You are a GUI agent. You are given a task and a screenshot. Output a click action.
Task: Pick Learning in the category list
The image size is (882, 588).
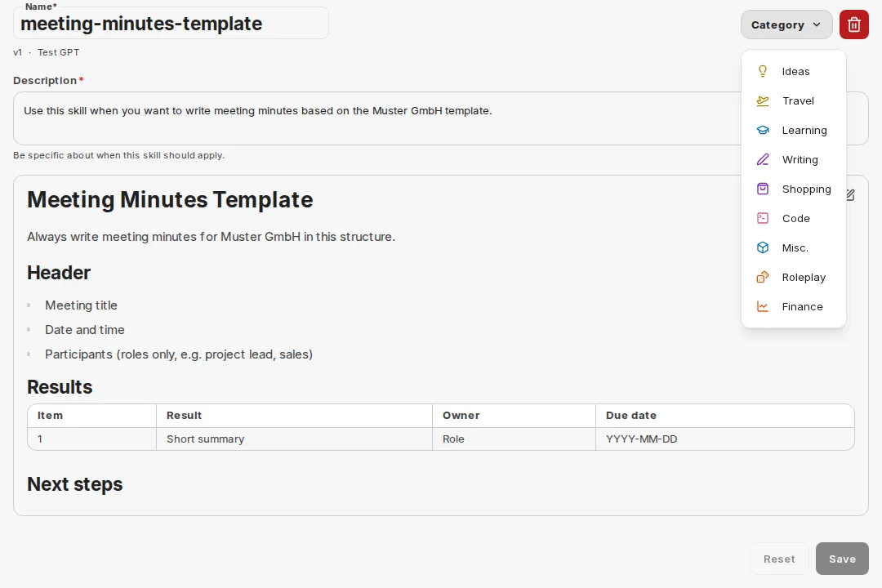click(794, 130)
